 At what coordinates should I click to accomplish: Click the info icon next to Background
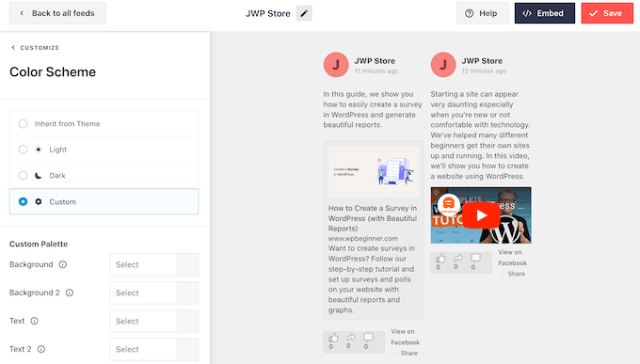point(62,264)
